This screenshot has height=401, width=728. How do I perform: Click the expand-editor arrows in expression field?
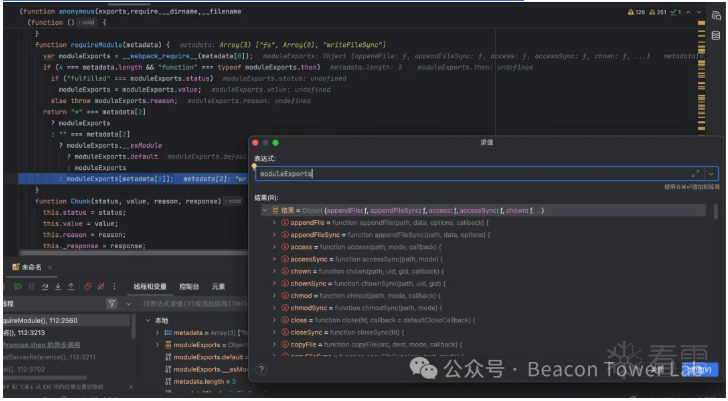[695, 174]
